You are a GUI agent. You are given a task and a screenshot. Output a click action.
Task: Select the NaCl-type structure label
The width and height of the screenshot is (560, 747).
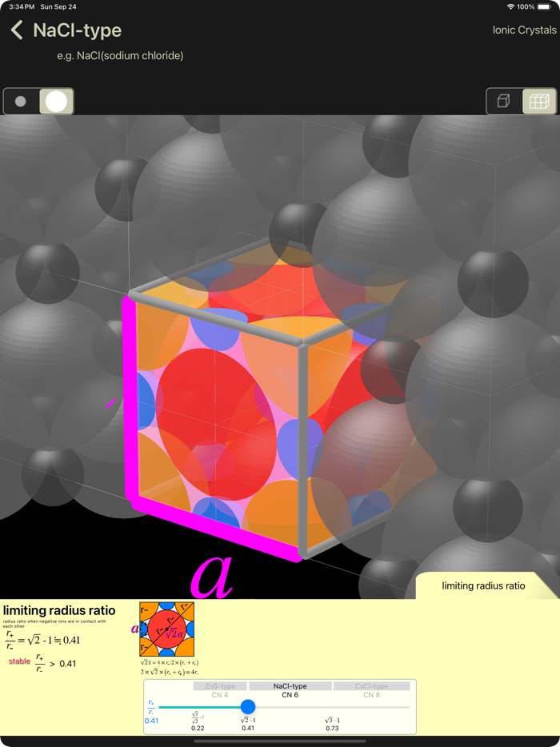290,686
